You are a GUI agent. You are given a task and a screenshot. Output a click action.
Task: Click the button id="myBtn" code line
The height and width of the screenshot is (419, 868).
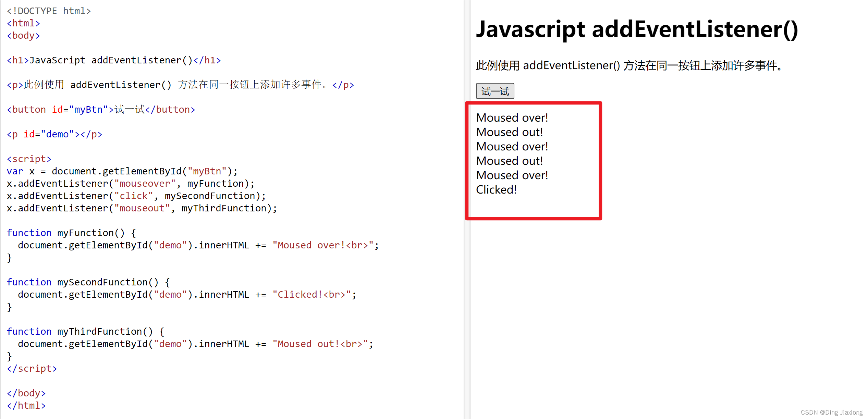(101, 110)
